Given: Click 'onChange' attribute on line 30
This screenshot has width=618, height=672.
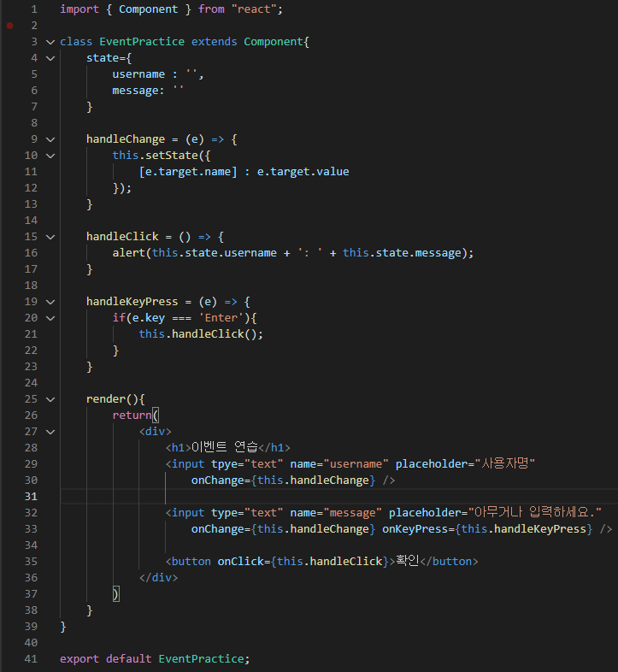Looking at the screenshot, I should [x=218, y=480].
